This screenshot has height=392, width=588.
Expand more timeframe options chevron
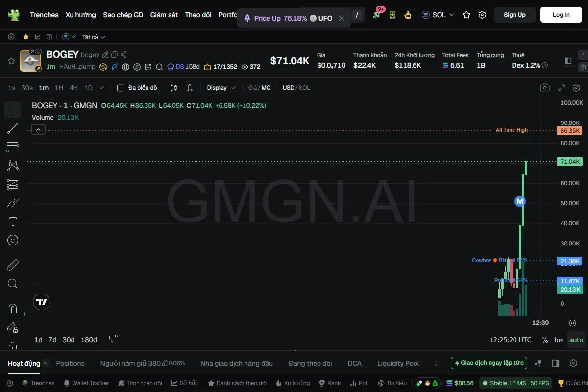101,88
